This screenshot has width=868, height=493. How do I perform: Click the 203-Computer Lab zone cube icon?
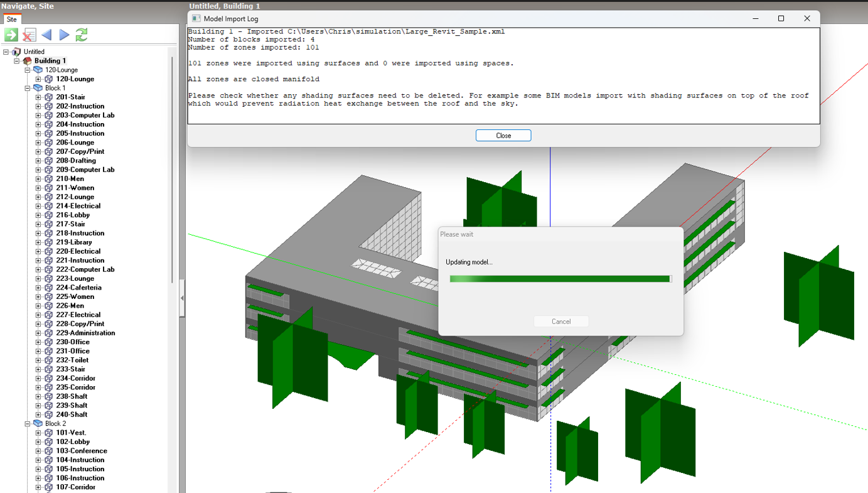tap(48, 115)
